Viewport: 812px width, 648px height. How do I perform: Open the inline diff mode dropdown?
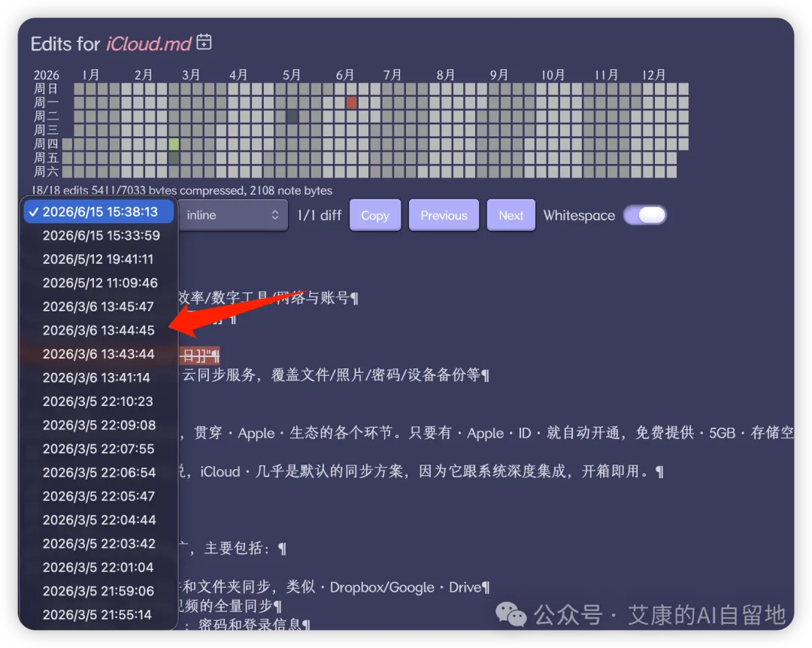click(232, 215)
